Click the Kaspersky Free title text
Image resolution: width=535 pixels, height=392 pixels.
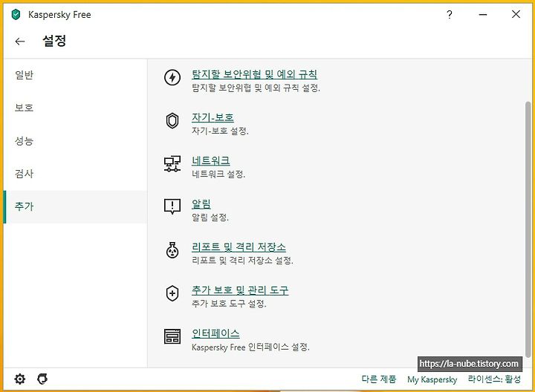[x=59, y=15]
